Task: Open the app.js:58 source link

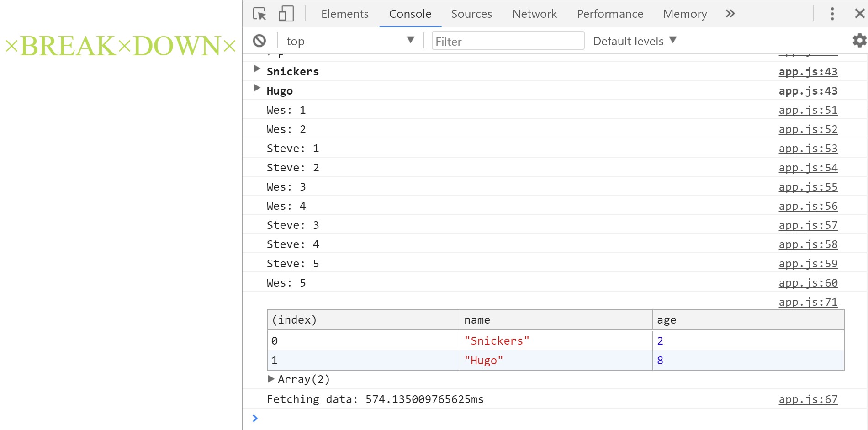Action: pyautogui.click(x=808, y=244)
